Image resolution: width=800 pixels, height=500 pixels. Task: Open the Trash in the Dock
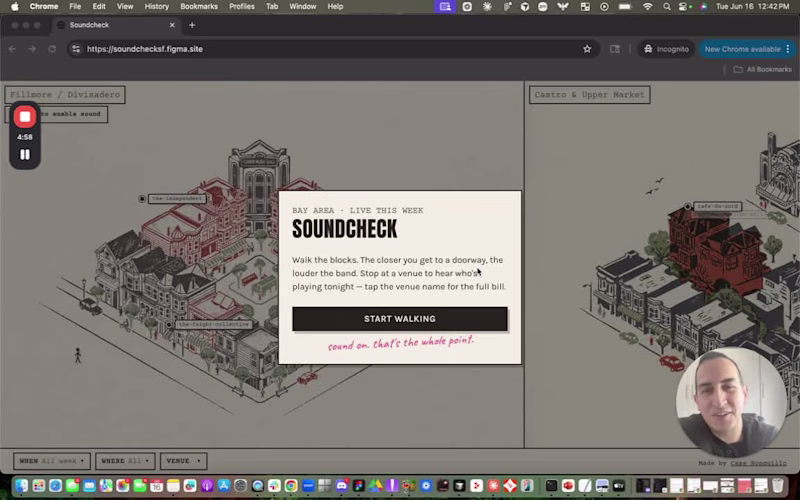tap(777, 486)
